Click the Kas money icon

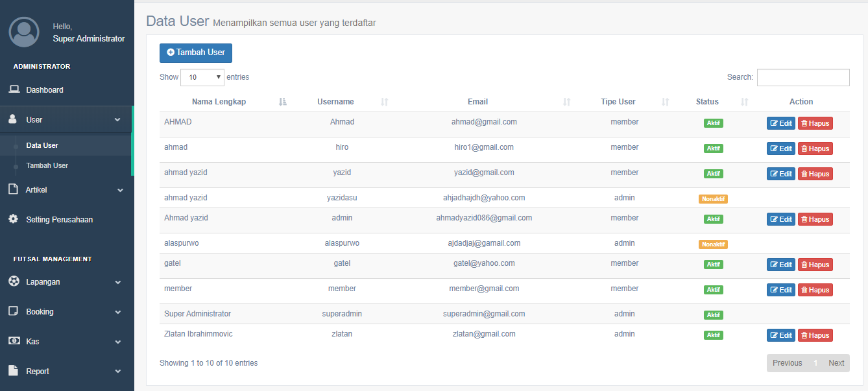tap(14, 341)
